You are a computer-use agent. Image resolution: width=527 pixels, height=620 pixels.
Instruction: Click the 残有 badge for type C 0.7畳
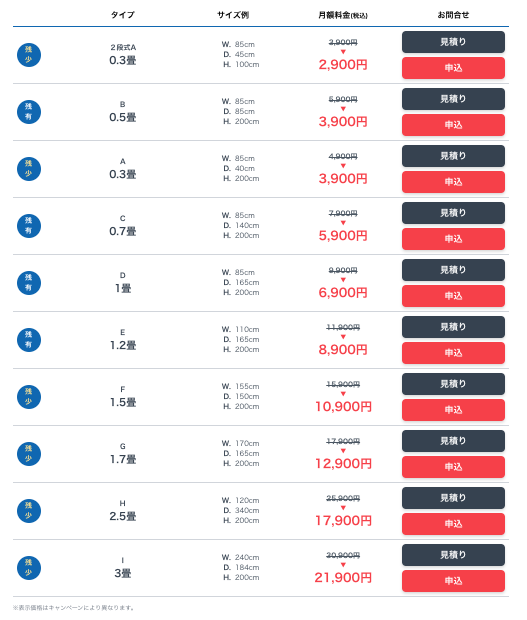(29, 226)
